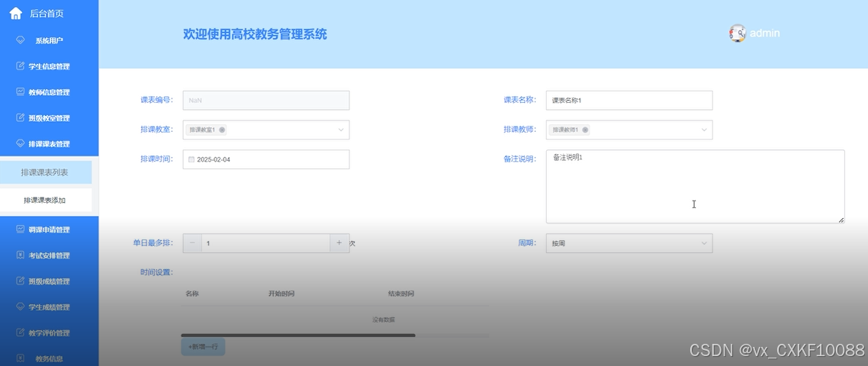Viewport: 868px width, 366px height.
Task: Click the admin avatar picture
Action: [x=738, y=34]
